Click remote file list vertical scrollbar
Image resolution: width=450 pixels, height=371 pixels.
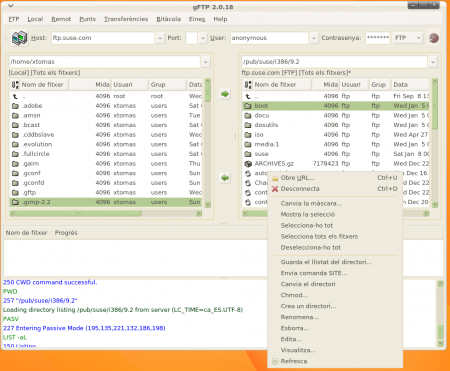[x=435, y=143]
